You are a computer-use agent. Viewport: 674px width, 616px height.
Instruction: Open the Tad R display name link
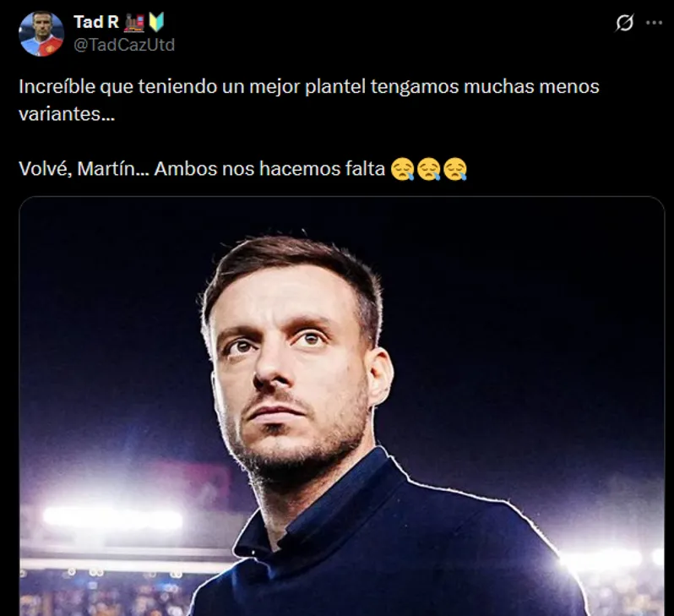pos(96,23)
